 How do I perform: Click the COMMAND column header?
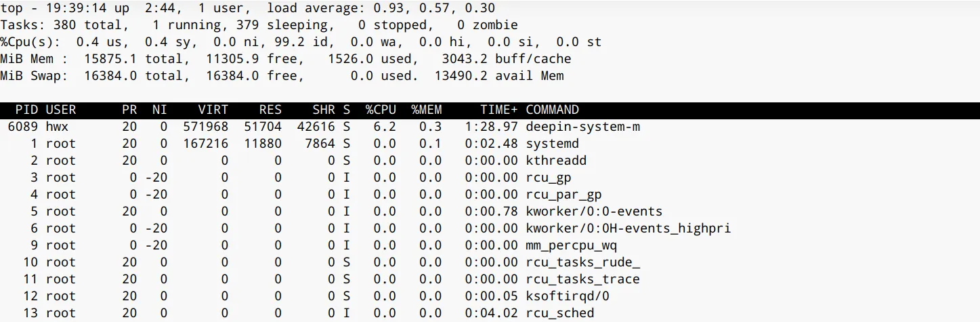(552, 110)
